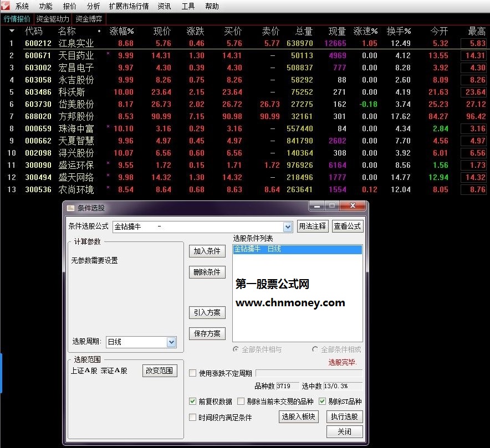490x448 pixels.
Task: Switch to the 行情报价 tab
Action: coord(17,19)
